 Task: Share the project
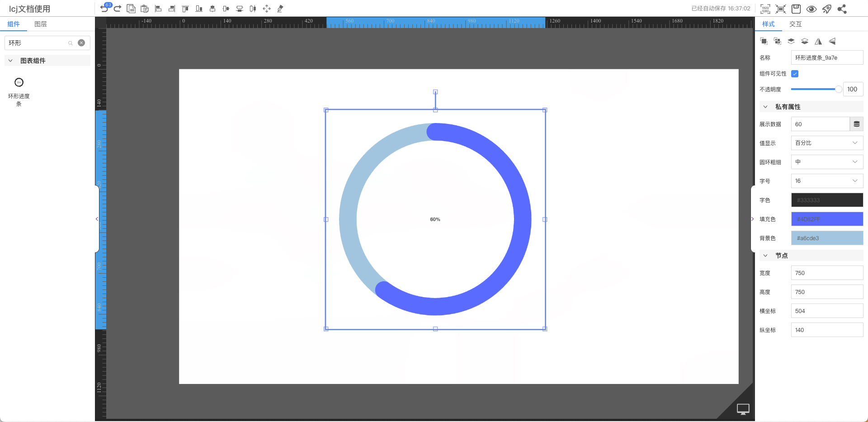tap(842, 9)
